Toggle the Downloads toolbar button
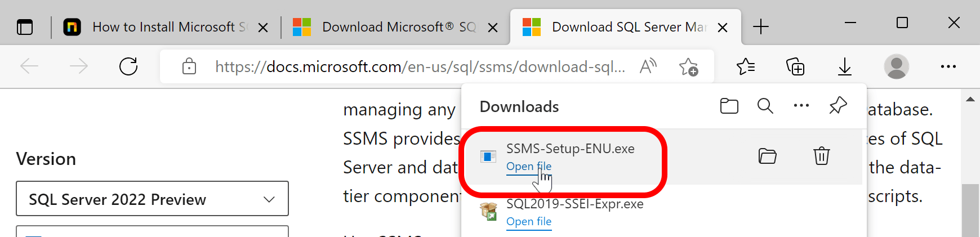 point(844,67)
